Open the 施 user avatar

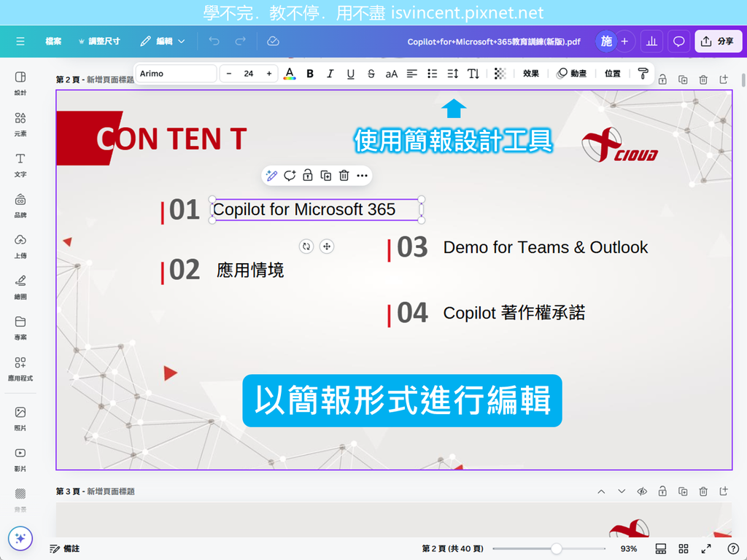(x=606, y=42)
